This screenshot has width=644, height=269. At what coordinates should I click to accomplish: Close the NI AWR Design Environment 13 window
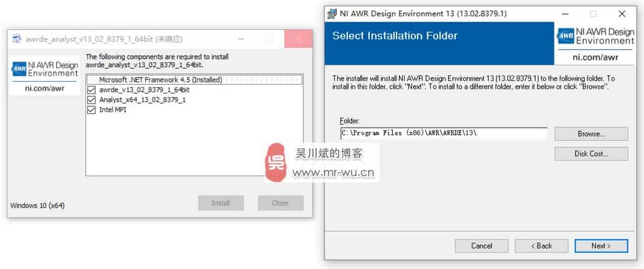tap(622, 14)
